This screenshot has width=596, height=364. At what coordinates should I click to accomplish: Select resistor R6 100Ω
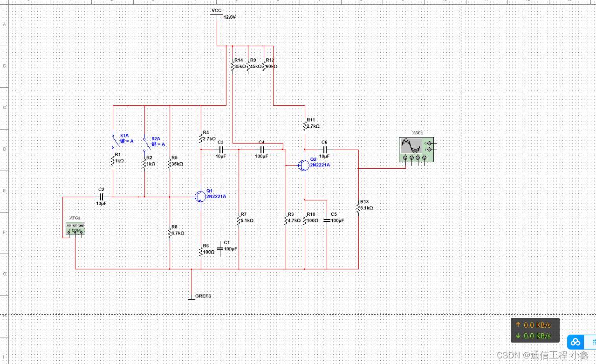(x=201, y=252)
